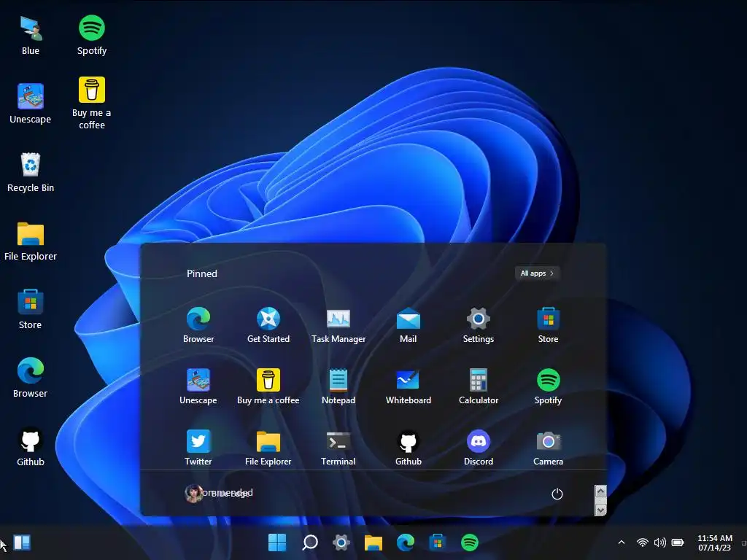Open Unescape desktop icon
The width and height of the screenshot is (747, 560).
(x=31, y=104)
